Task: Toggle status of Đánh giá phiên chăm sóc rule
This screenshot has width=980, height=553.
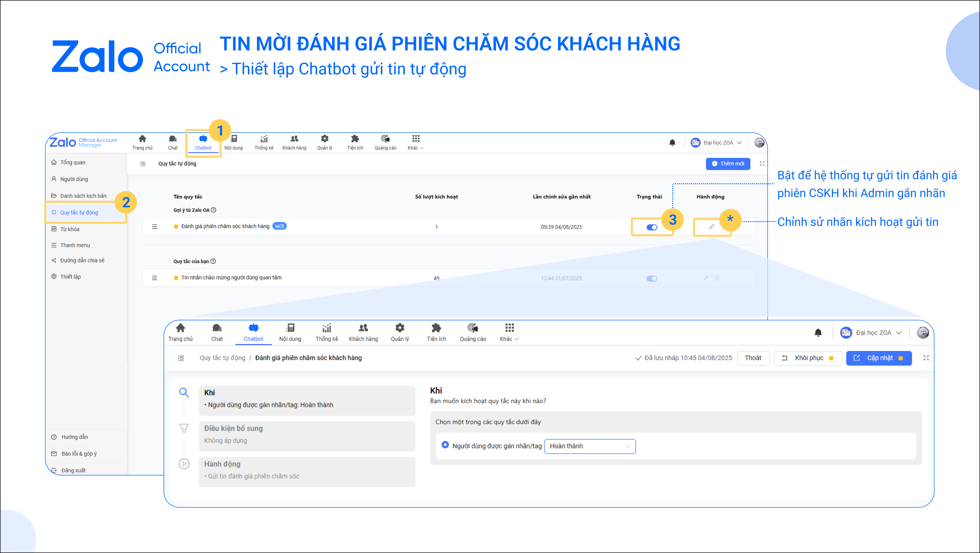Action: (x=651, y=227)
